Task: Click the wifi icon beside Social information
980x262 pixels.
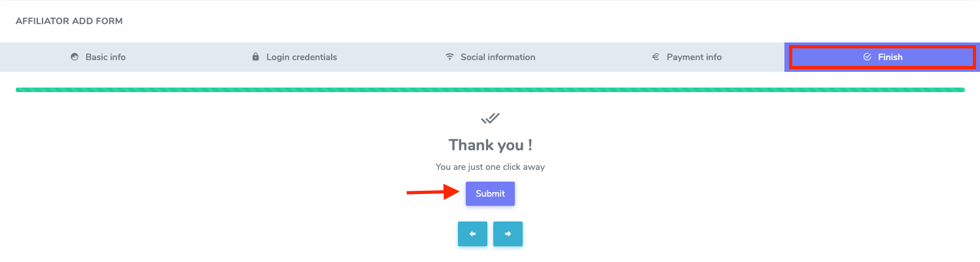Action: [x=449, y=57]
